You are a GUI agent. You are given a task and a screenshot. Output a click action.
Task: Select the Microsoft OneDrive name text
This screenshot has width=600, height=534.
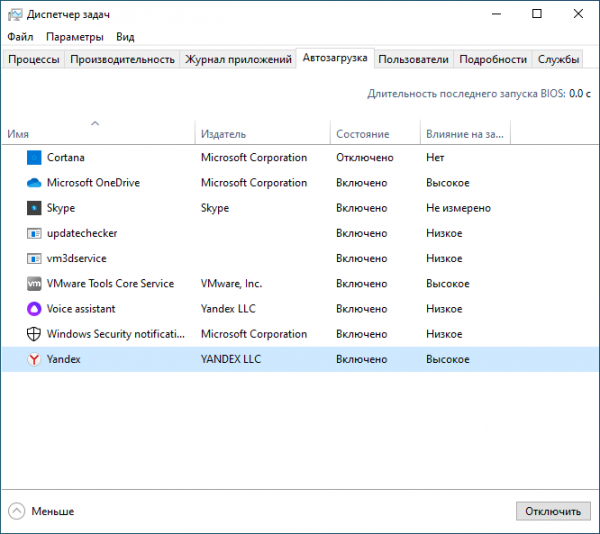(x=93, y=183)
